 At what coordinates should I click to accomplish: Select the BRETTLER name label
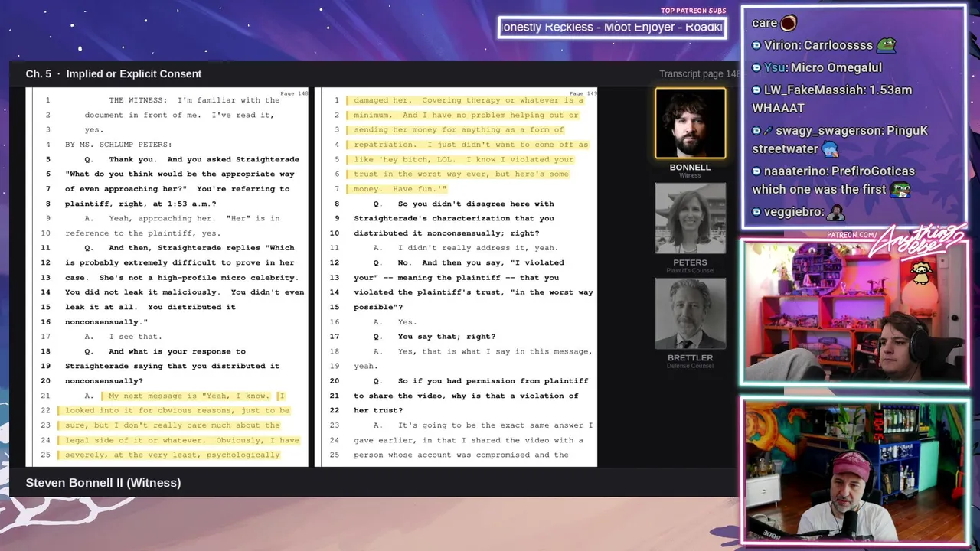690,357
